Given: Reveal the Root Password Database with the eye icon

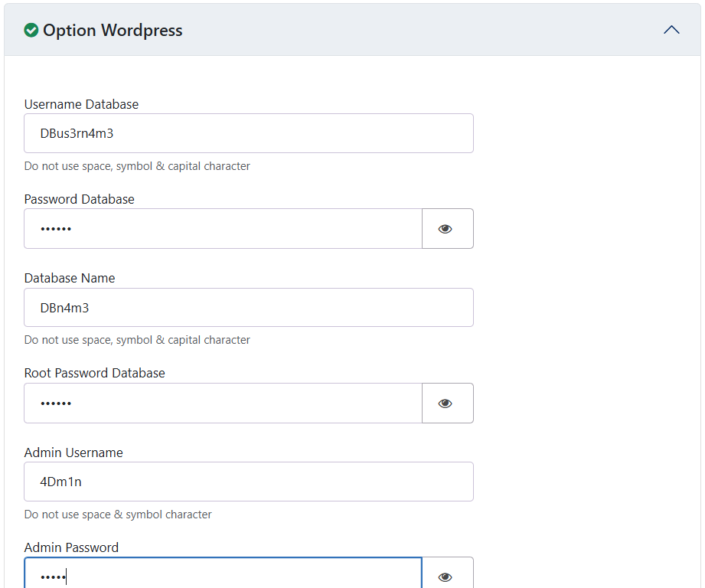Looking at the screenshot, I should click(x=446, y=403).
